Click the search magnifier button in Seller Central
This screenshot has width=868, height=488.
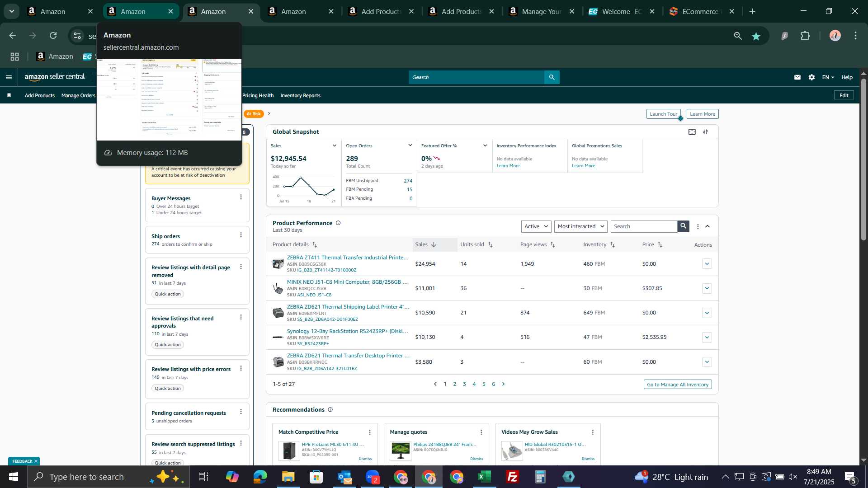(x=552, y=77)
